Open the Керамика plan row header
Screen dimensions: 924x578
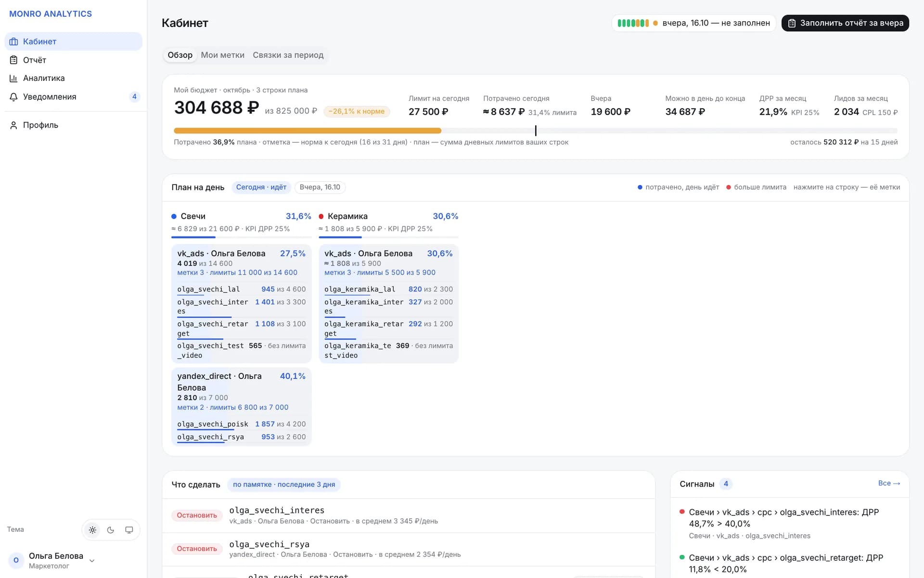click(x=388, y=222)
